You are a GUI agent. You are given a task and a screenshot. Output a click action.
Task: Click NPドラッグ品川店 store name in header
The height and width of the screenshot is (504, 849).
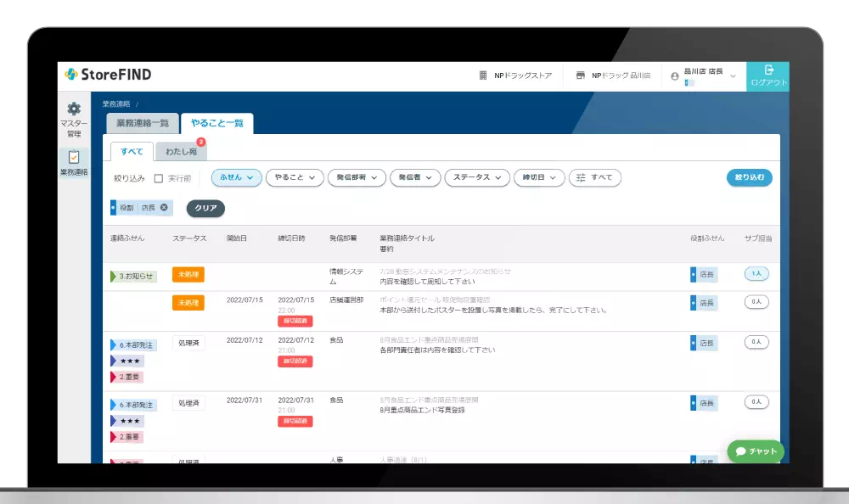pos(621,76)
